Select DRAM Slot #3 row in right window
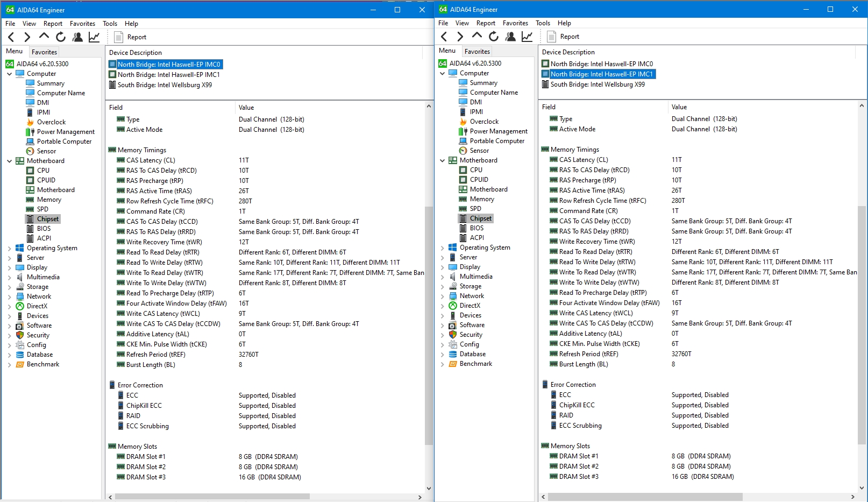 698,477
